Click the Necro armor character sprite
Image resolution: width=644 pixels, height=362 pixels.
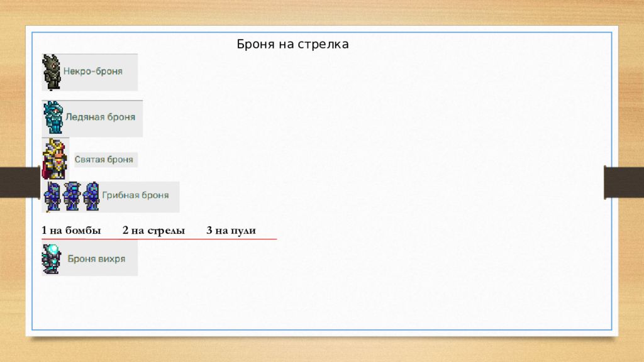[x=52, y=72]
